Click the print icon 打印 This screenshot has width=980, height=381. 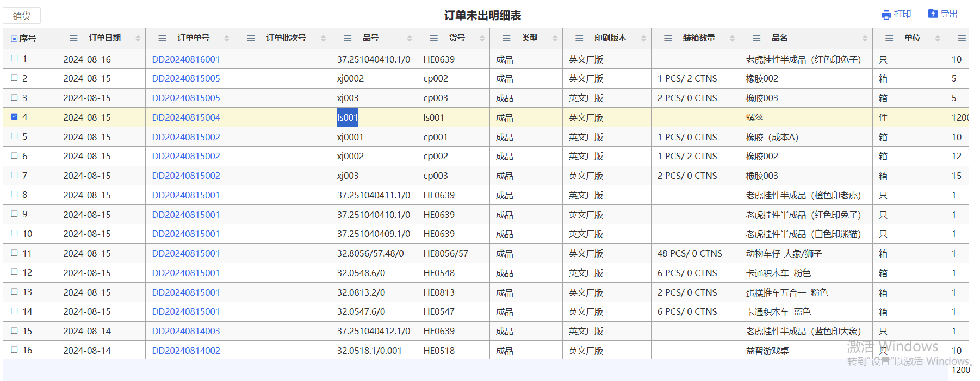point(886,15)
